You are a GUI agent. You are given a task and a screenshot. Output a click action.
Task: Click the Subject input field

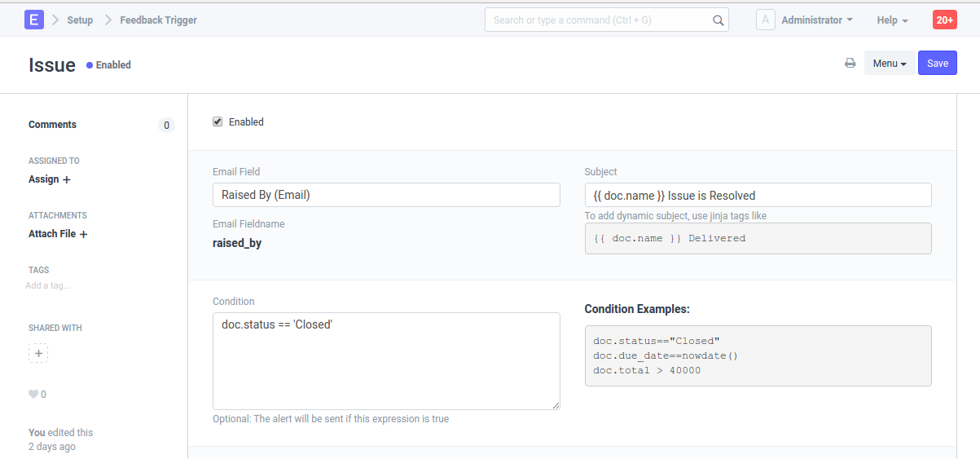coord(758,196)
